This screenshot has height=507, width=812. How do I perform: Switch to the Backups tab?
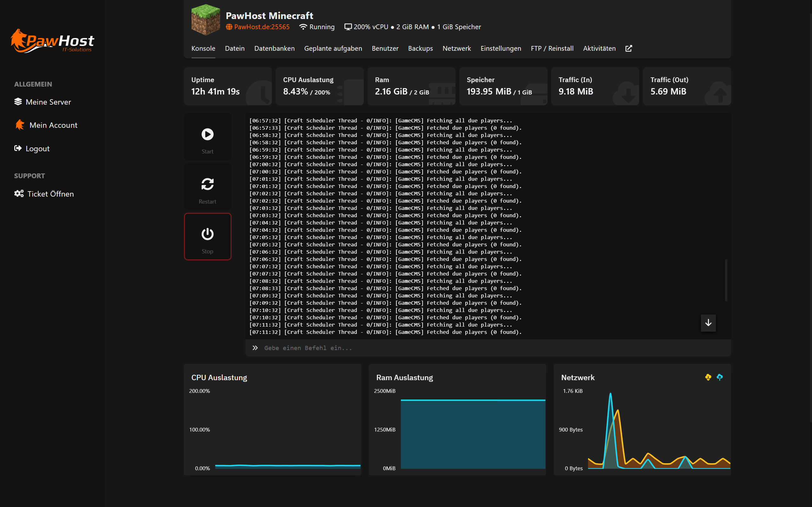pos(420,48)
